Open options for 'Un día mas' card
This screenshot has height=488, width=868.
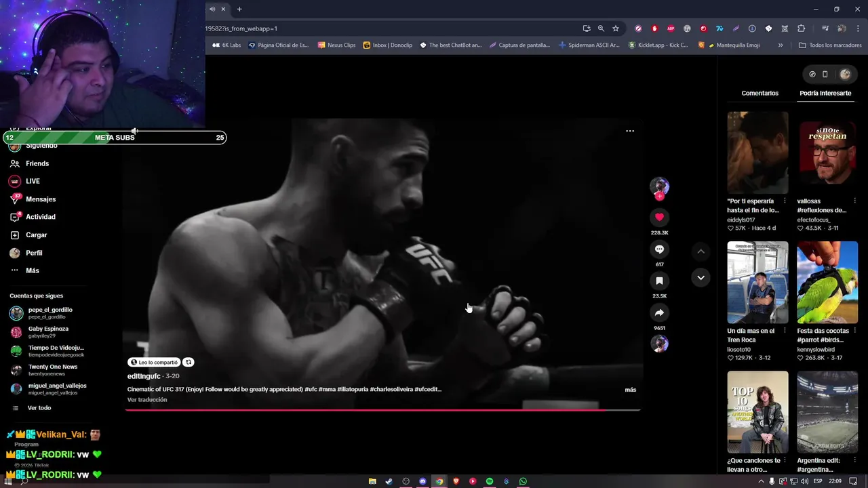785,331
